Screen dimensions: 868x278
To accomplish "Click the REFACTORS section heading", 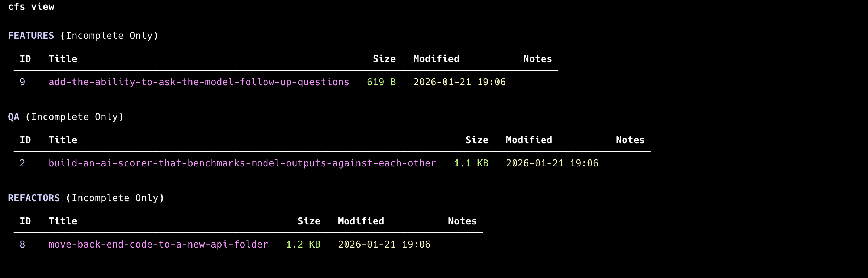I will tap(34, 198).
